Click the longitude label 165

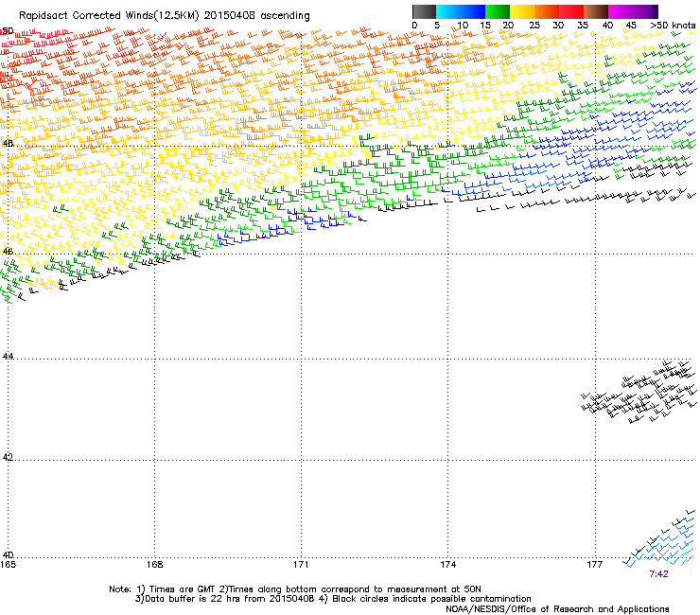(8, 565)
